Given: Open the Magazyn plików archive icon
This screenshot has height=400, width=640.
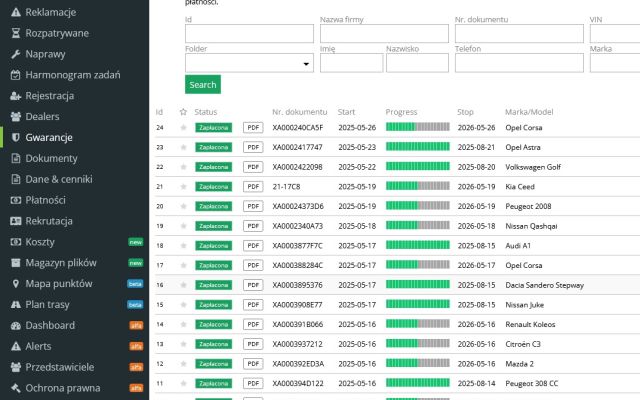Looking at the screenshot, I should click(15, 262).
